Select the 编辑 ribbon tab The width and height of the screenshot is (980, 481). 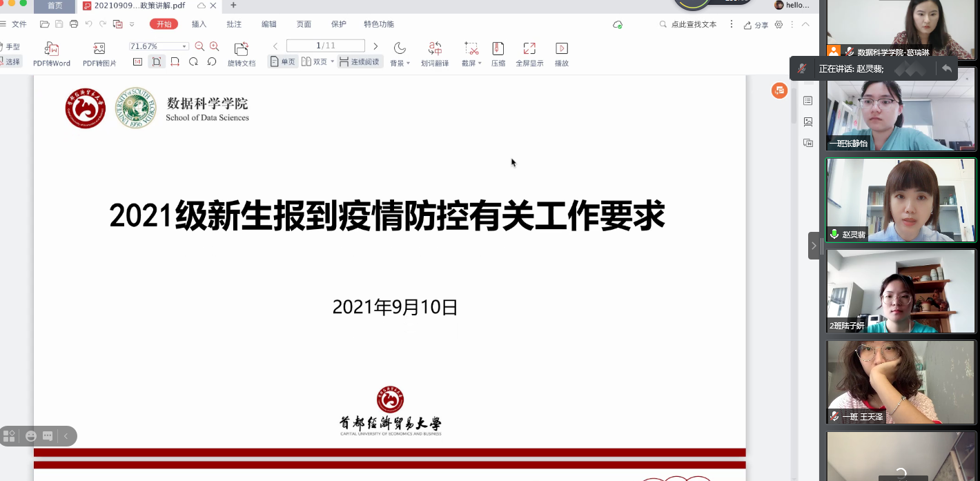click(x=268, y=24)
